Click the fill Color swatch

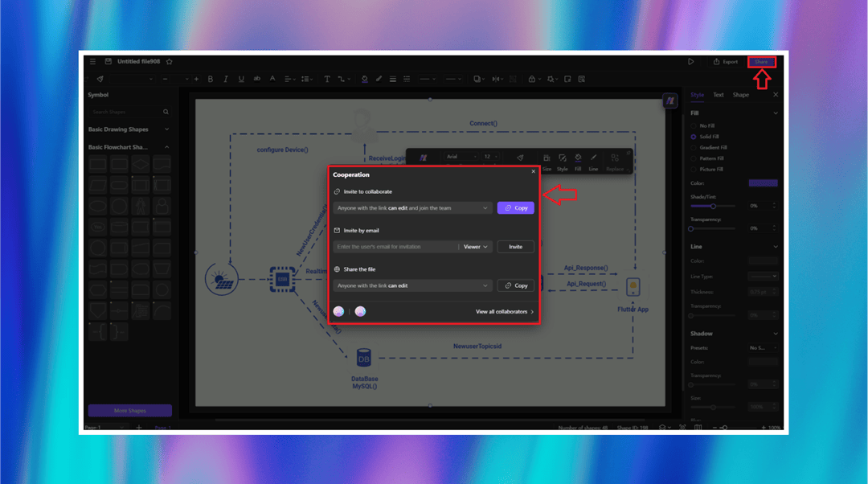(763, 183)
